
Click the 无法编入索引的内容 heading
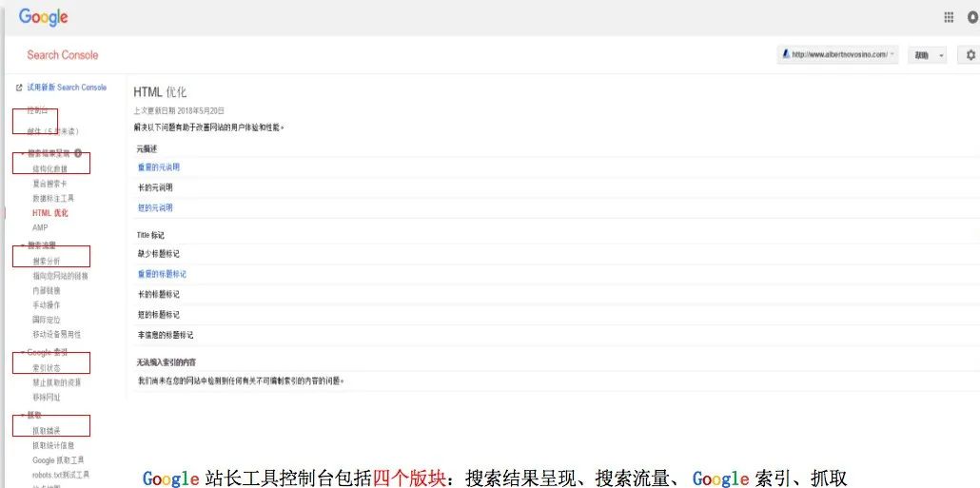[x=167, y=362]
